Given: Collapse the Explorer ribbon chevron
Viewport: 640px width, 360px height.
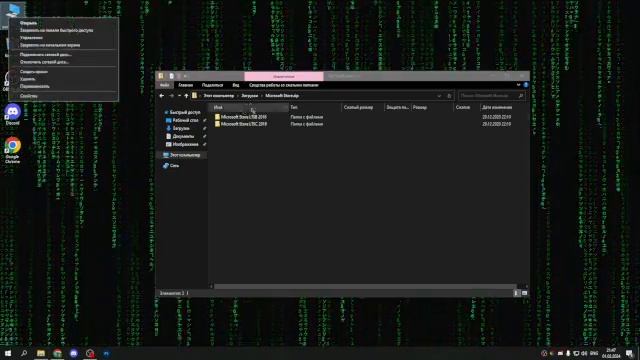Looking at the screenshot, I should 518,85.
